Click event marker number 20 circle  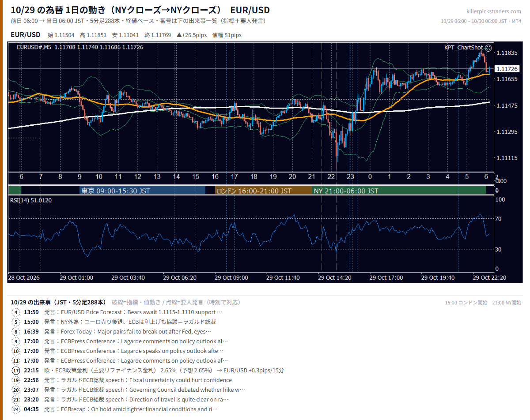pos(16,390)
